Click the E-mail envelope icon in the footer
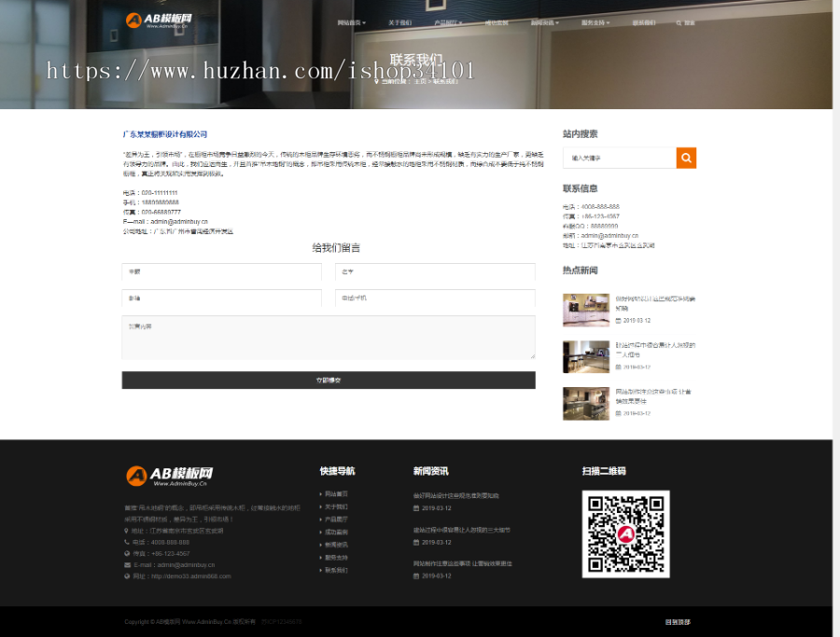 coord(126,564)
